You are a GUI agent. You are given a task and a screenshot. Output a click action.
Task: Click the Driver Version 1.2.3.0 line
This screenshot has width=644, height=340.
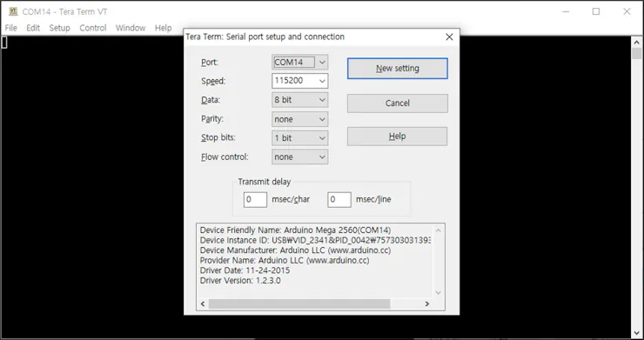pos(240,281)
